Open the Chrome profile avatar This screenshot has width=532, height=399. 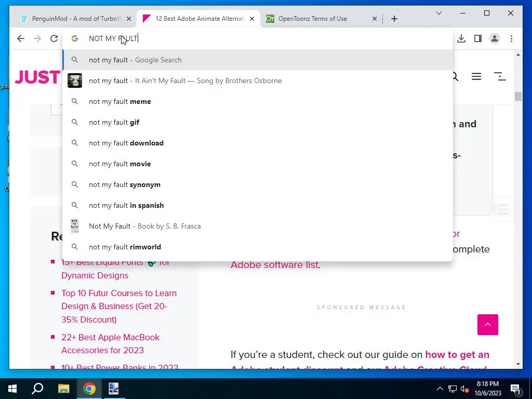(x=495, y=38)
